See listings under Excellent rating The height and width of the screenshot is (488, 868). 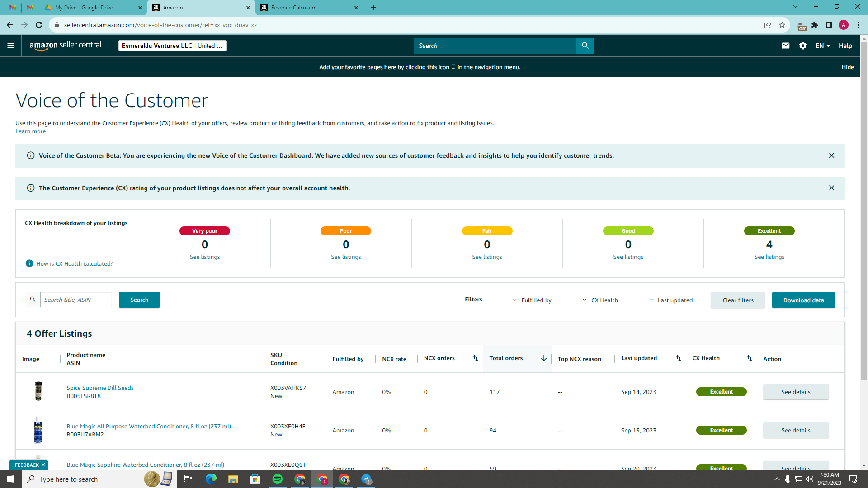pos(769,257)
